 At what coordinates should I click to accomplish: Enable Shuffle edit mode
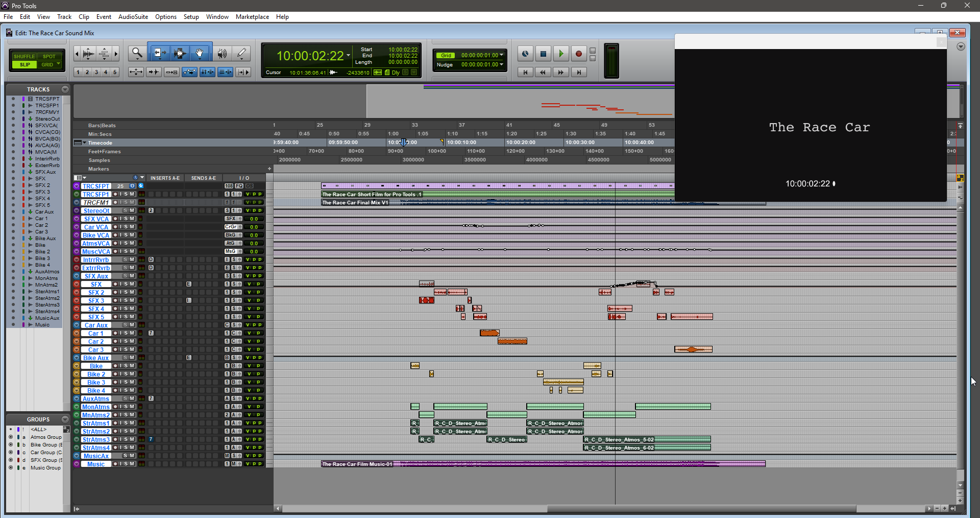[24, 57]
